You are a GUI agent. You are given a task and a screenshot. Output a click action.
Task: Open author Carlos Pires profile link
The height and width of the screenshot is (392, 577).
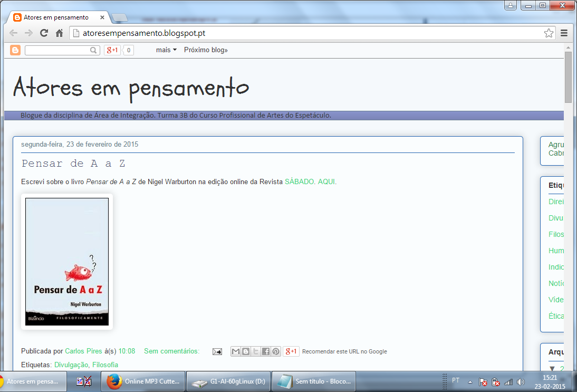click(x=83, y=351)
